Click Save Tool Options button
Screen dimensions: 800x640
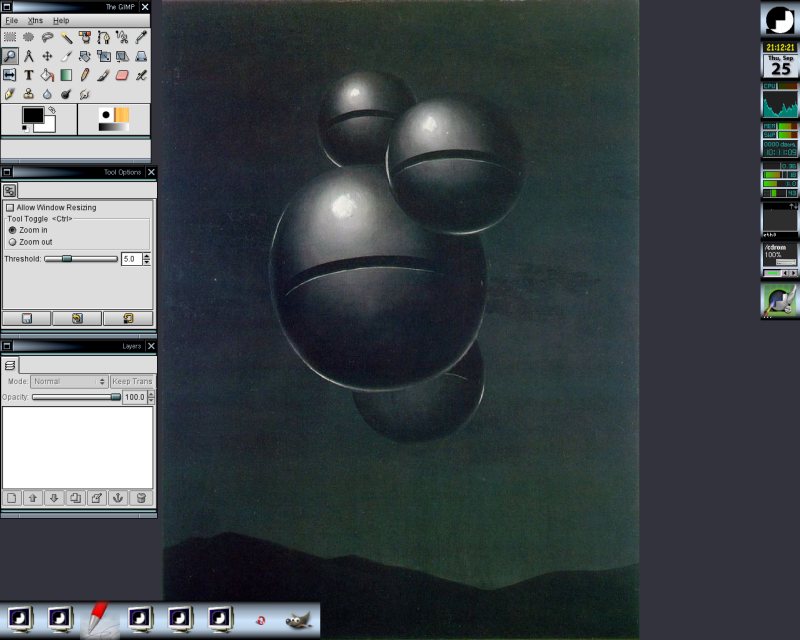[x=27, y=318]
